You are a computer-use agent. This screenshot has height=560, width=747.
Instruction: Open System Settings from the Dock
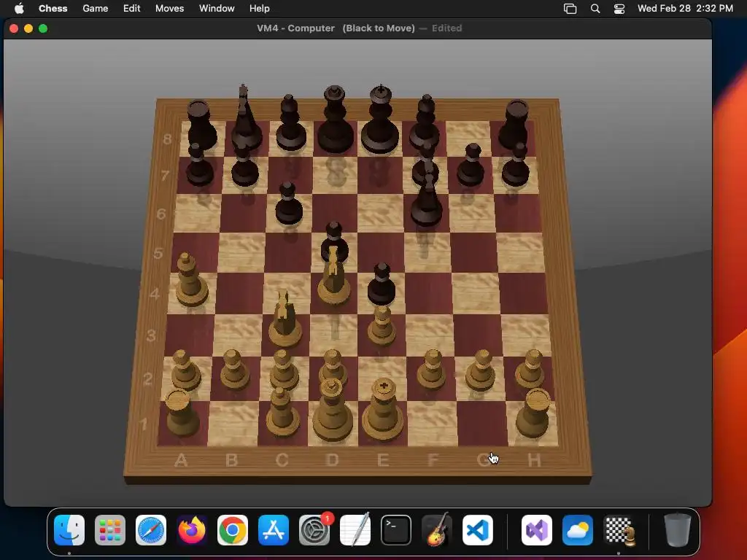pos(314,530)
